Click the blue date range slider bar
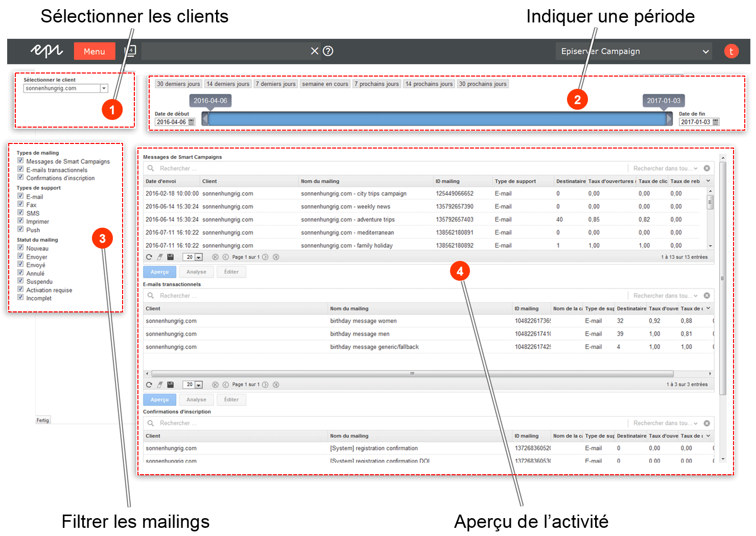Image resolution: width=756 pixels, height=536 pixels. 437,119
